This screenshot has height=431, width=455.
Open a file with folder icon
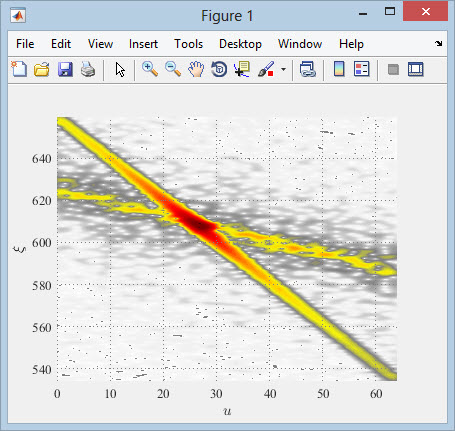(42, 69)
